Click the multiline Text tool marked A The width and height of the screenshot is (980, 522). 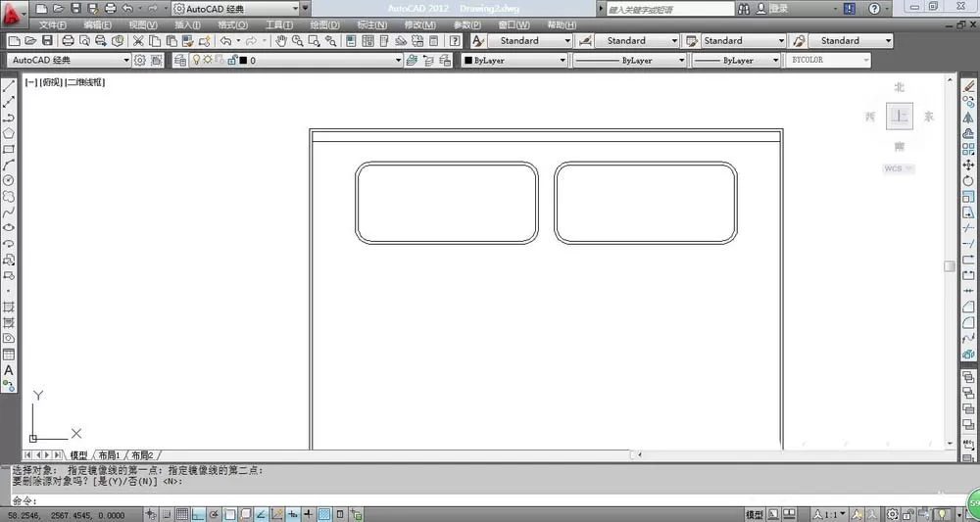9,370
